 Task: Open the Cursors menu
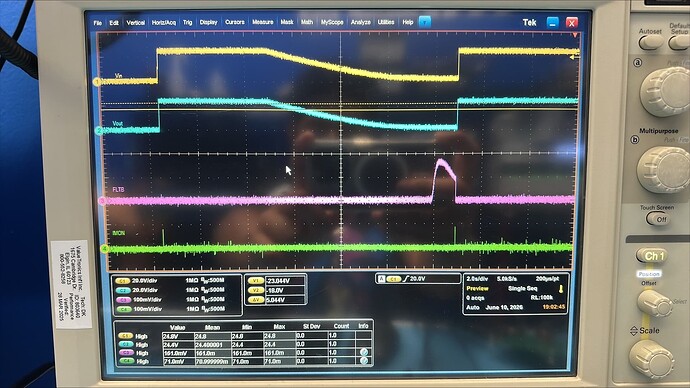pyautogui.click(x=235, y=22)
